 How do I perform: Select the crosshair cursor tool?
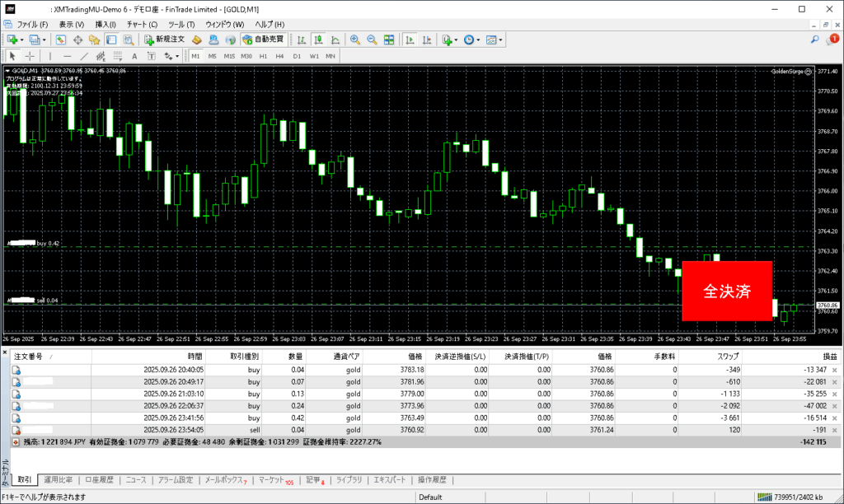click(x=30, y=56)
